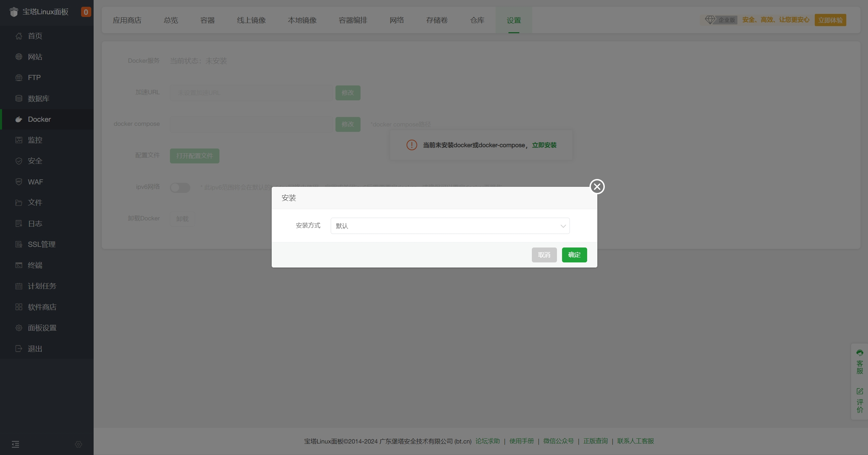Select the 网站 sidebar icon
Image resolution: width=868 pixels, height=455 pixels.
tap(19, 57)
